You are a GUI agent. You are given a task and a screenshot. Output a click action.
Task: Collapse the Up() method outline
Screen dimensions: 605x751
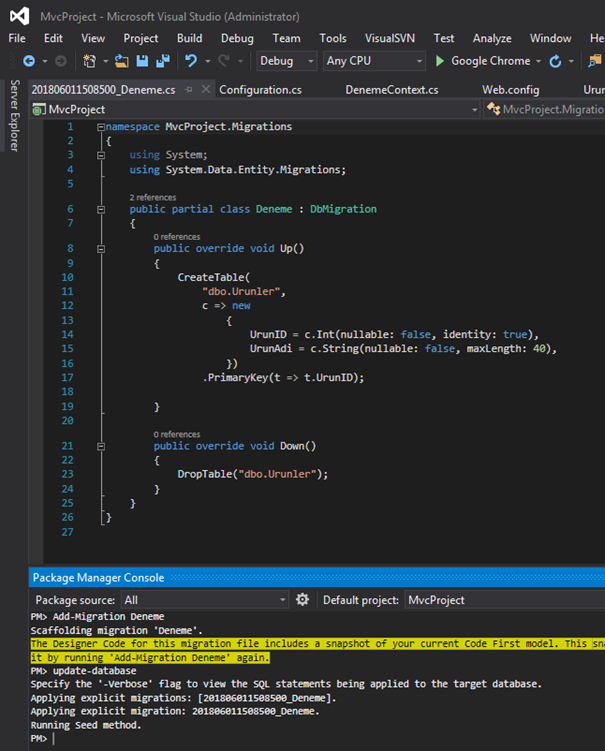pyautogui.click(x=101, y=249)
